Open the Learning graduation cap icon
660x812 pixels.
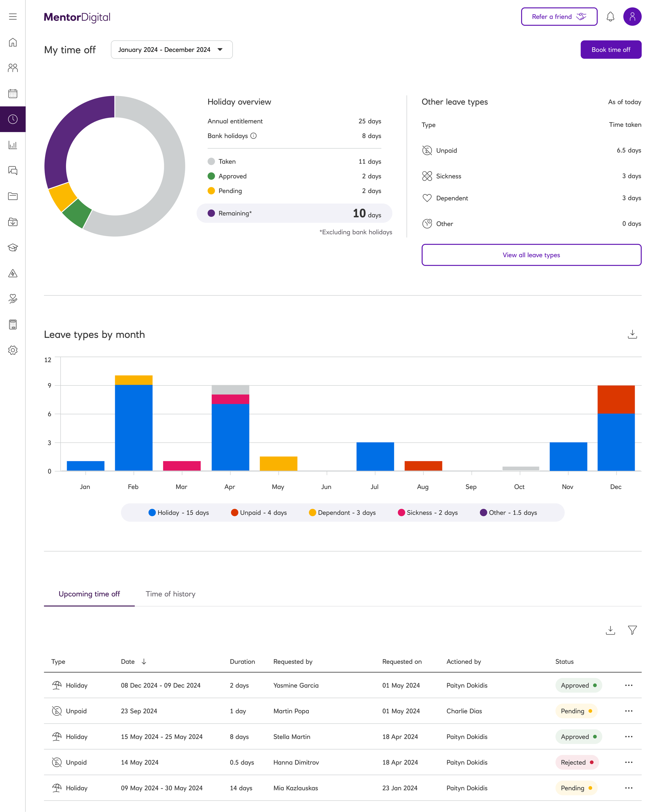click(13, 247)
